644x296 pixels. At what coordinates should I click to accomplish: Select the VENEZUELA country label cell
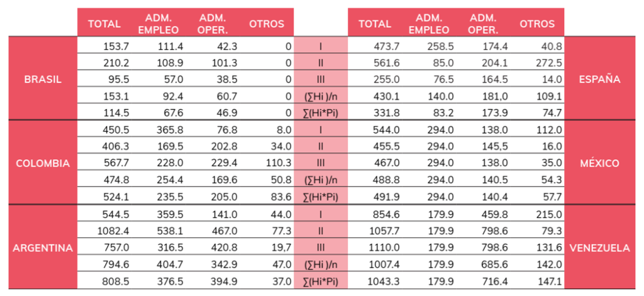click(x=600, y=248)
